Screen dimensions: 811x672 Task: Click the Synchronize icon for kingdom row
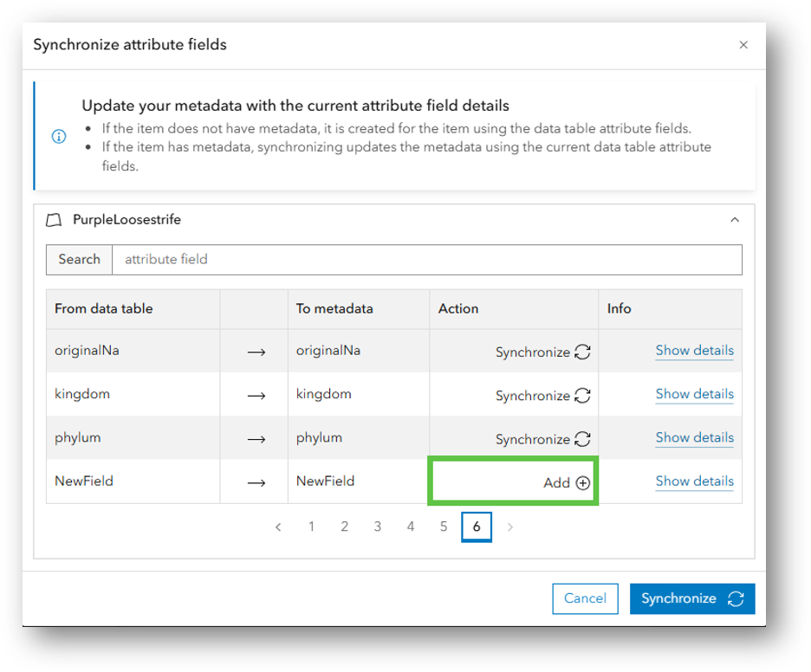(583, 395)
